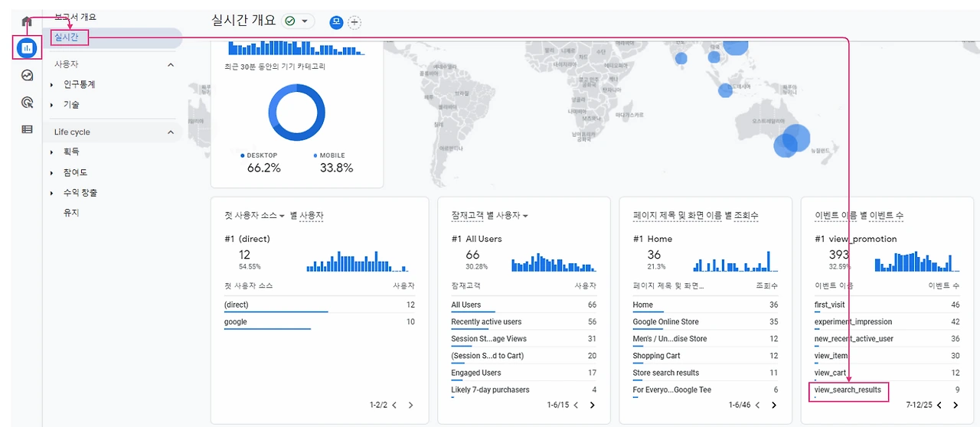980x427 pixels.
Task: Previous page arrow in audience card
Action: pyautogui.click(x=576, y=405)
